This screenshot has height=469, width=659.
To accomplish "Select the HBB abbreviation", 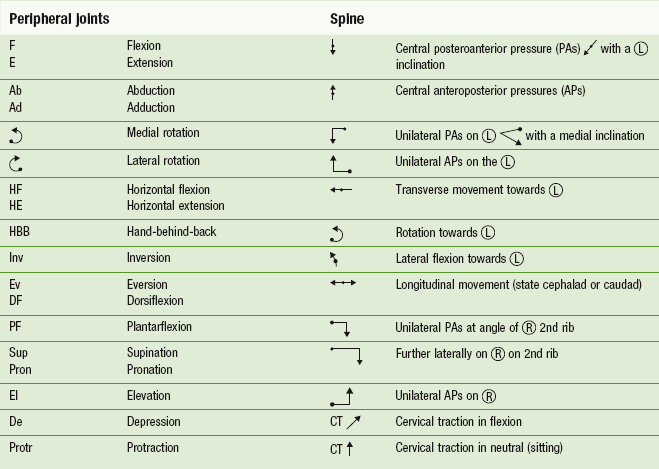I will [x=19, y=232].
